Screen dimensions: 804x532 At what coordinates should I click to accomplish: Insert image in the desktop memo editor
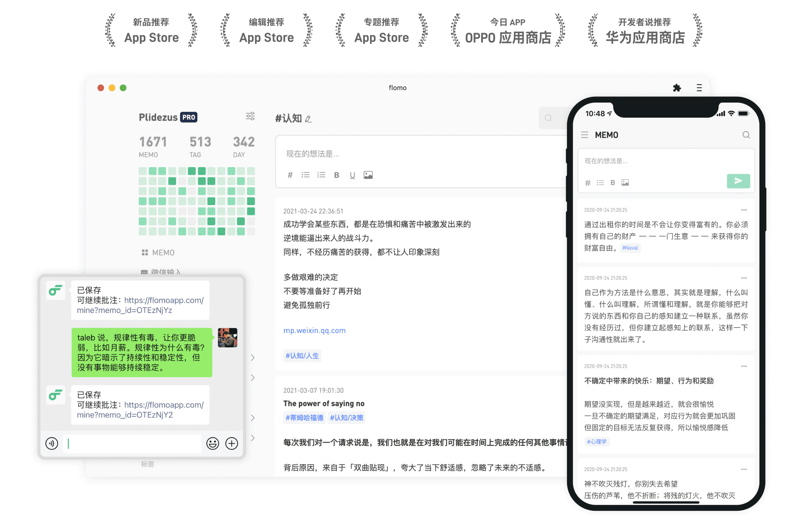(368, 175)
